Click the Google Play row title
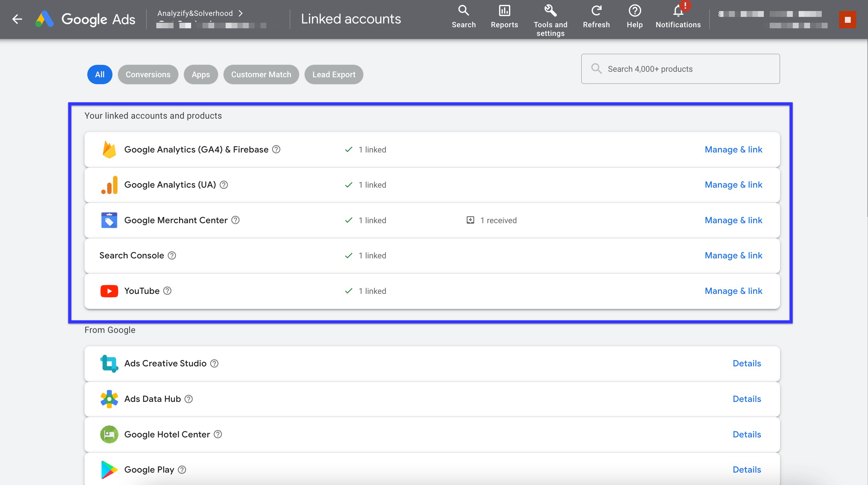868x485 pixels. click(x=149, y=470)
